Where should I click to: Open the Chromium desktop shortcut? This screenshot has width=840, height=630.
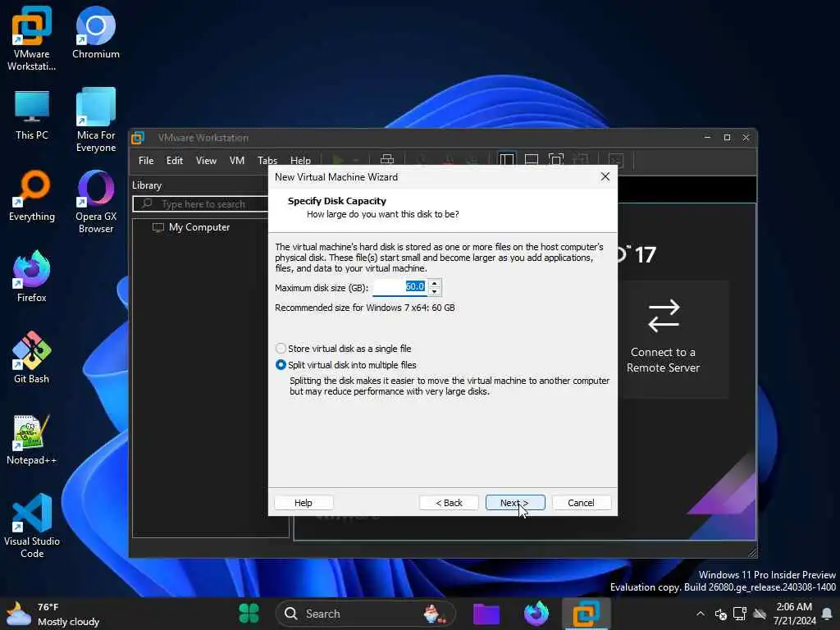(96, 32)
